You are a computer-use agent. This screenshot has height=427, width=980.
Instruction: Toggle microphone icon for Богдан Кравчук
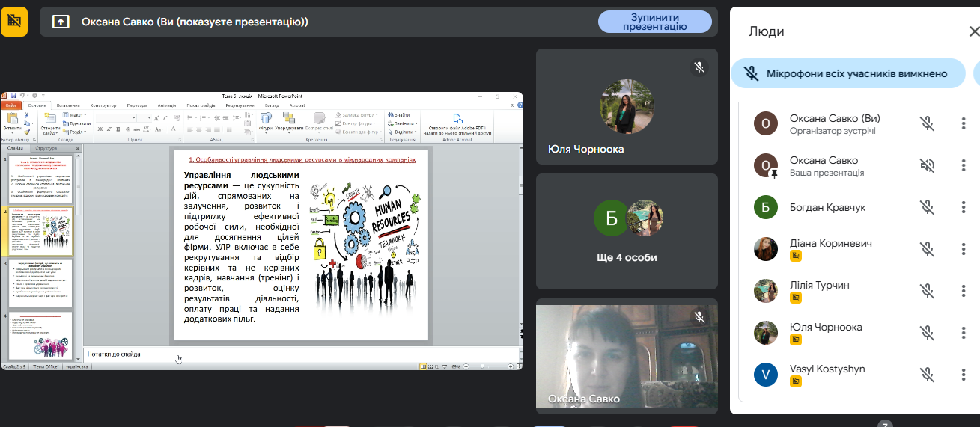click(x=927, y=207)
